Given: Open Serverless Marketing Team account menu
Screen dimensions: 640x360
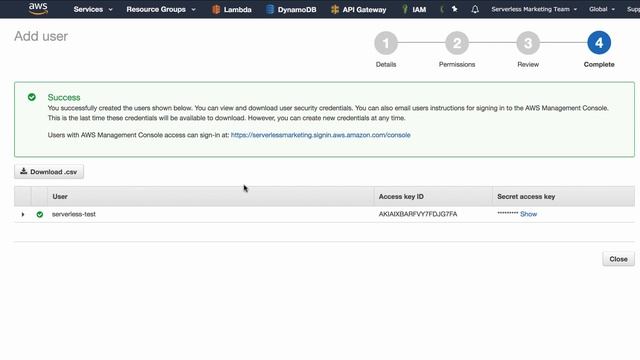Looking at the screenshot, I should 534,9.
